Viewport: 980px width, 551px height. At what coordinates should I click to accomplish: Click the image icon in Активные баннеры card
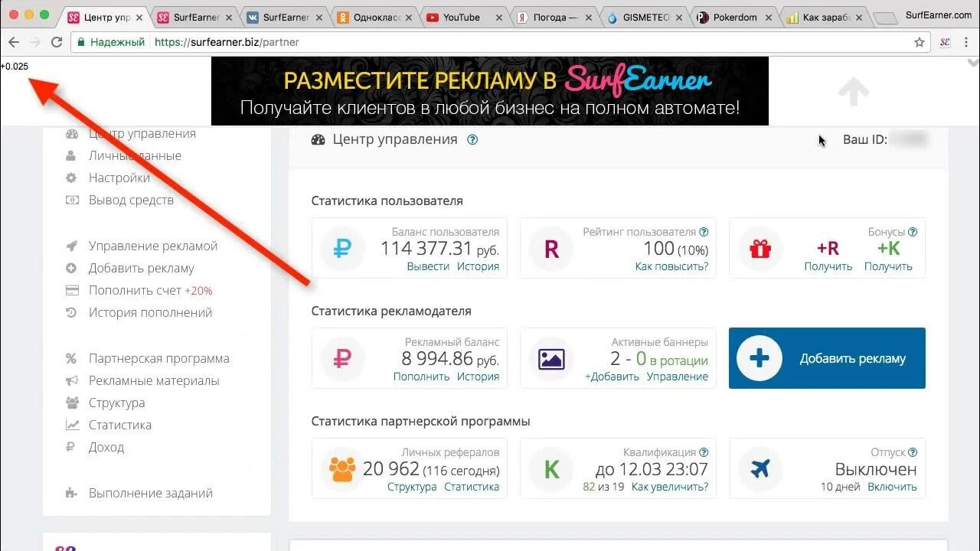pyautogui.click(x=551, y=358)
